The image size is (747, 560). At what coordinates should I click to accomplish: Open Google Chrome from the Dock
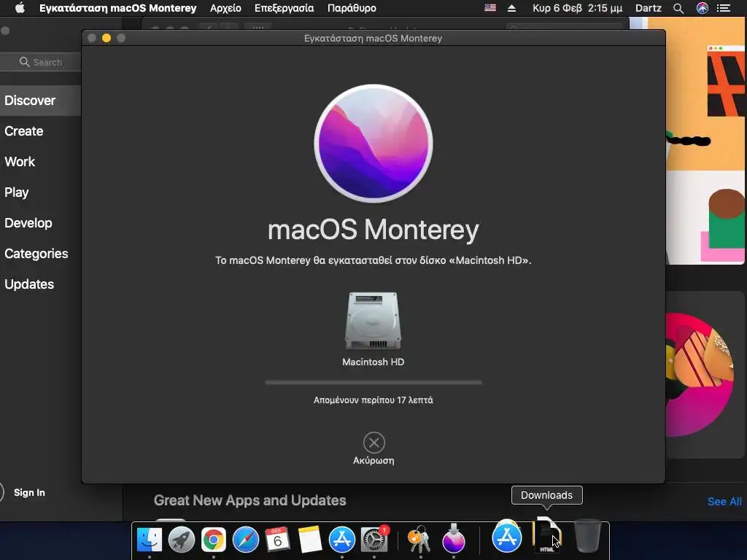(x=214, y=540)
